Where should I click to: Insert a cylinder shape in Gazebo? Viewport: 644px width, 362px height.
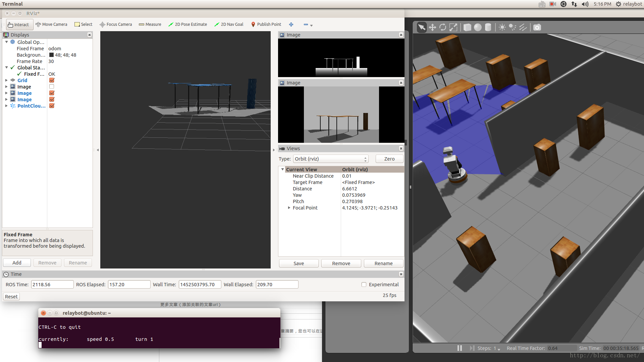pos(488,27)
